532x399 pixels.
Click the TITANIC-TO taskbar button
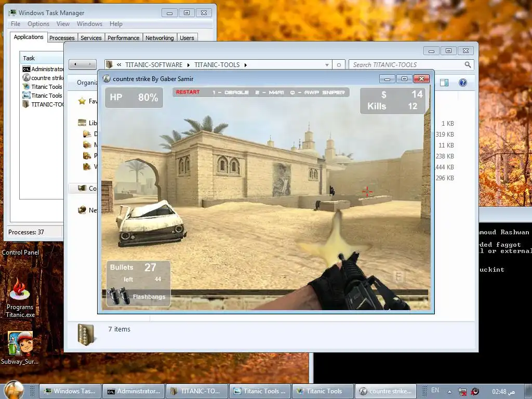tap(197, 391)
